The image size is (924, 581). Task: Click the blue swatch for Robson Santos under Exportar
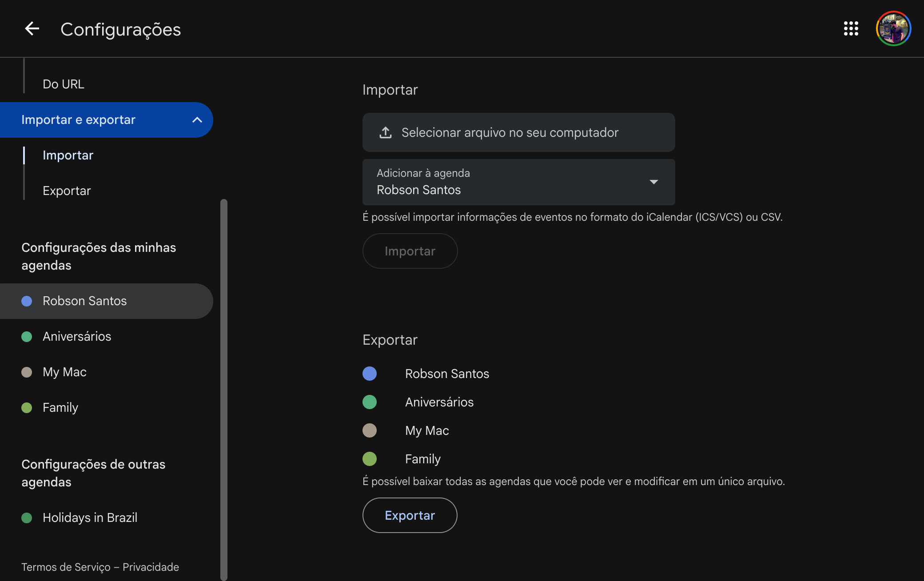[x=370, y=374]
